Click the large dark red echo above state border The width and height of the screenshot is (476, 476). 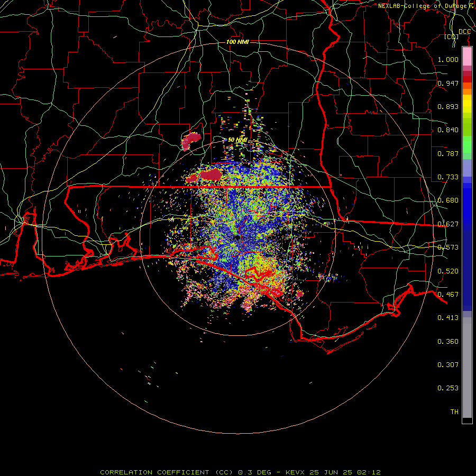[210, 175]
